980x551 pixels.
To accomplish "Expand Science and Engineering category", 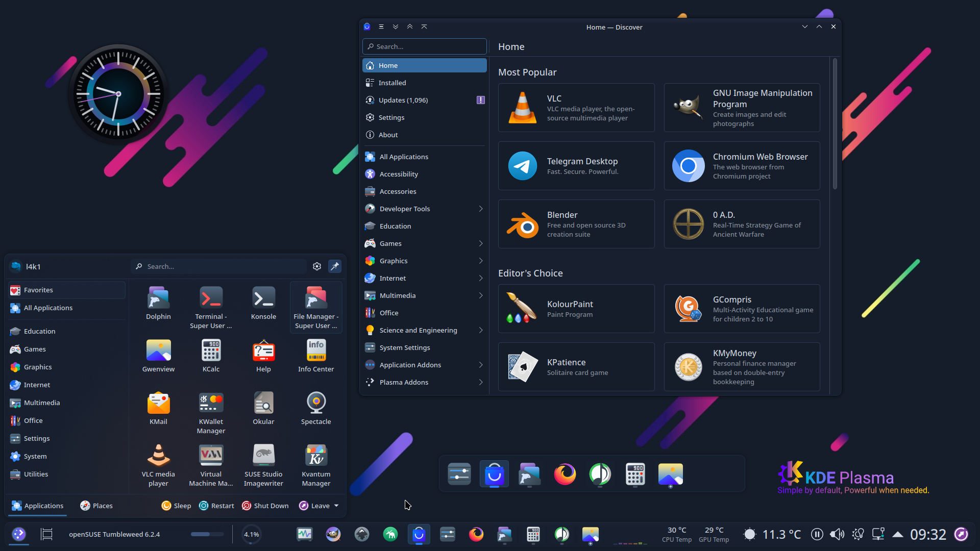I will click(x=480, y=330).
